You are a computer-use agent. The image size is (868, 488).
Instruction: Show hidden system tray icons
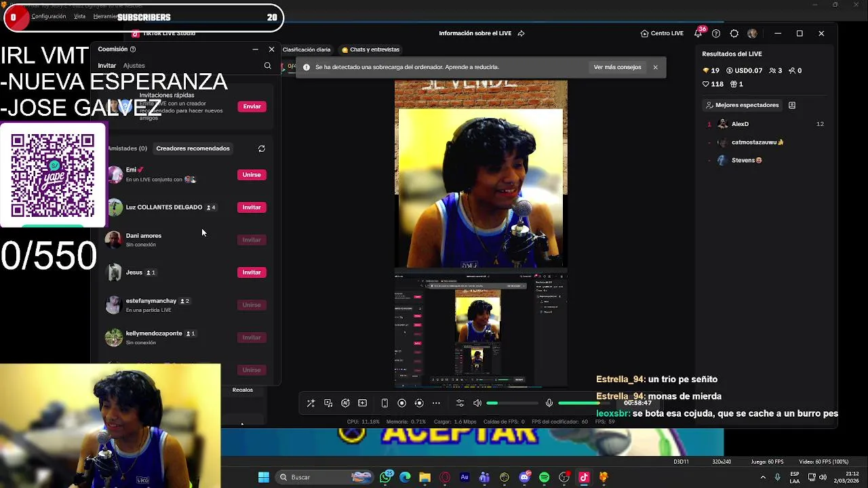click(763, 477)
